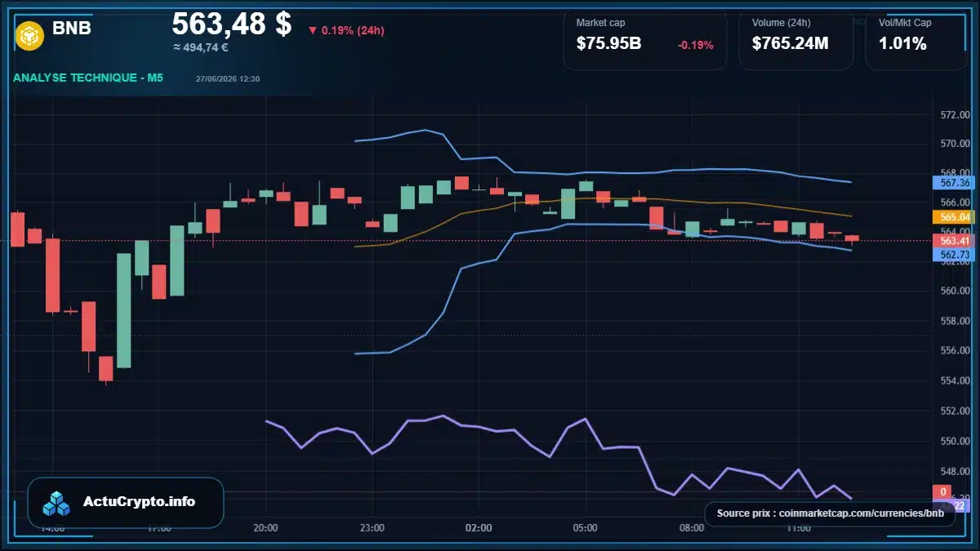Click the 08:00 time axis label

point(692,528)
